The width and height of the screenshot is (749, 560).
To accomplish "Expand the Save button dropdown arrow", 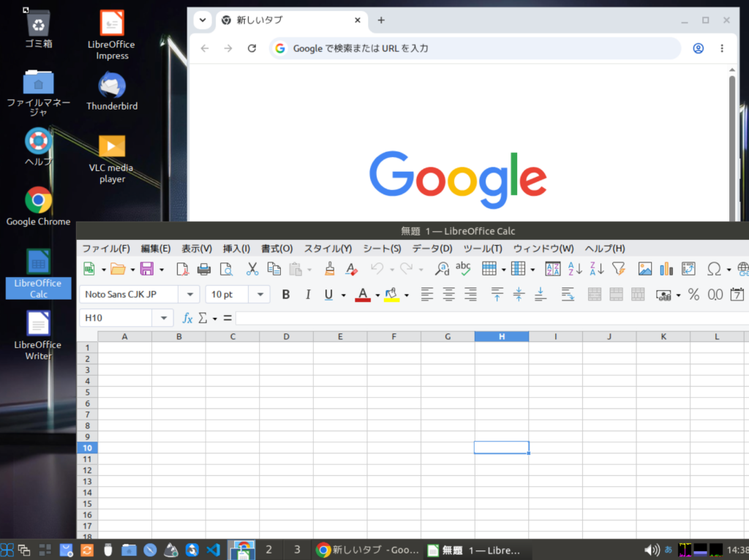I will point(162,270).
